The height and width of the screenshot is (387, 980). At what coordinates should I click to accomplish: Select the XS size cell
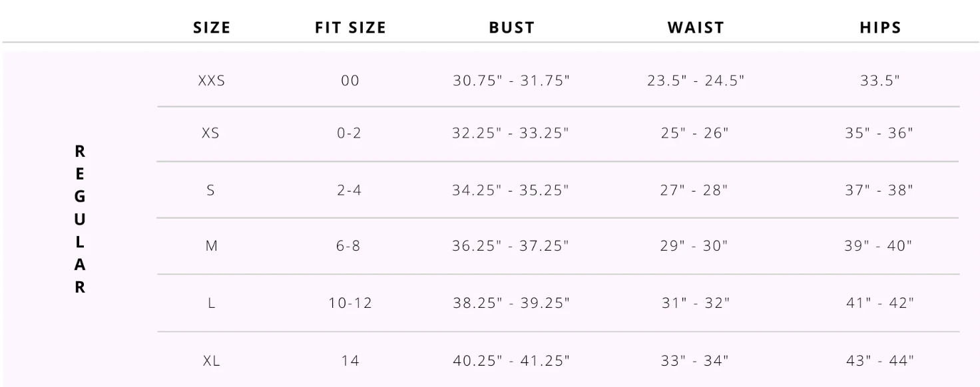(210, 133)
